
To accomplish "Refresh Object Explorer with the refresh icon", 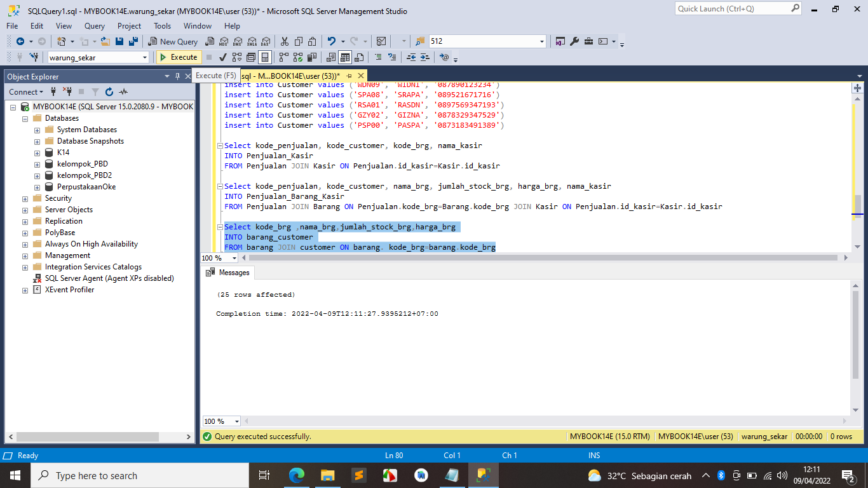I will 109,91.
